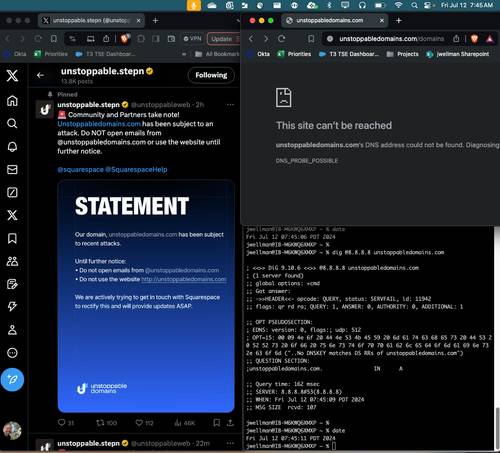The width and height of the screenshot is (500, 453).
Task: Open Spotlight search in menu bar
Action: (x=414, y=5)
